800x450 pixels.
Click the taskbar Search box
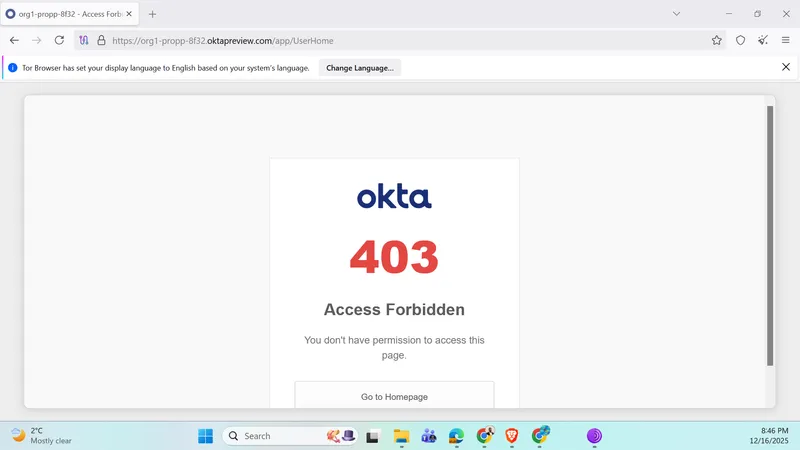[290, 436]
